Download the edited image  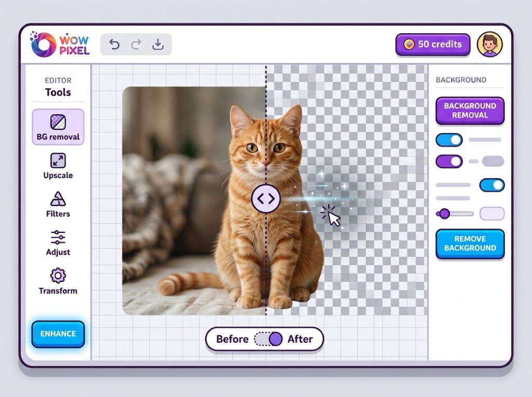pos(158,45)
